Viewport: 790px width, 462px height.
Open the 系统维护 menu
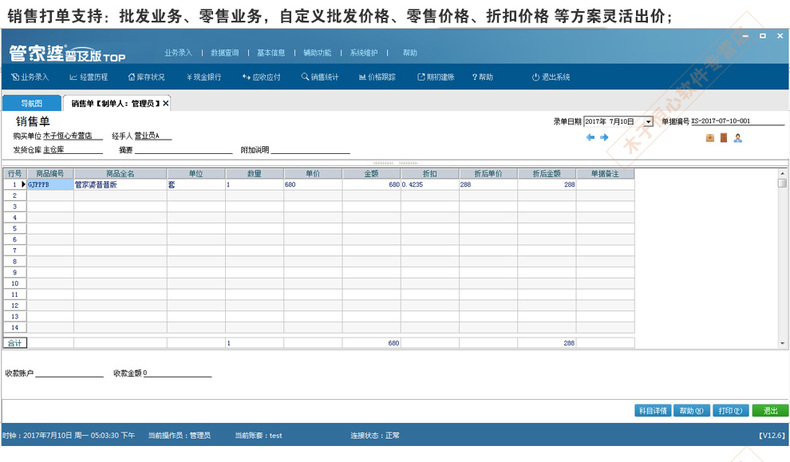pos(364,52)
